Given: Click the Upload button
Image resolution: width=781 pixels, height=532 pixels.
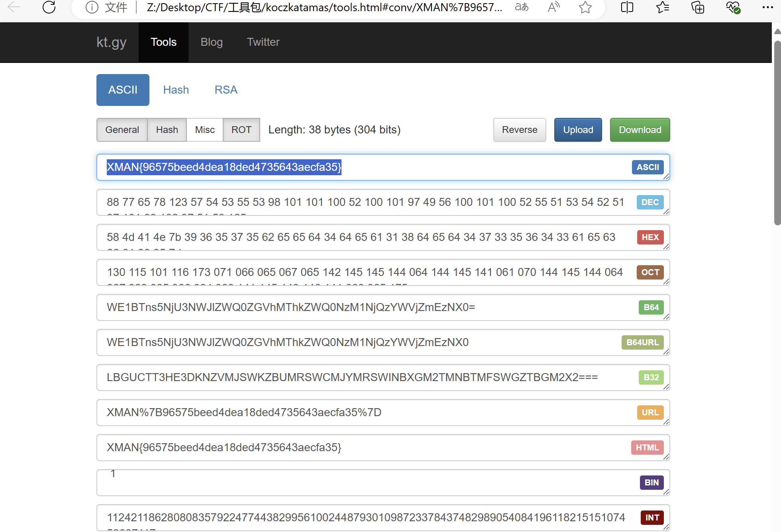Looking at the screenshot, I should (x=578, y=129).
